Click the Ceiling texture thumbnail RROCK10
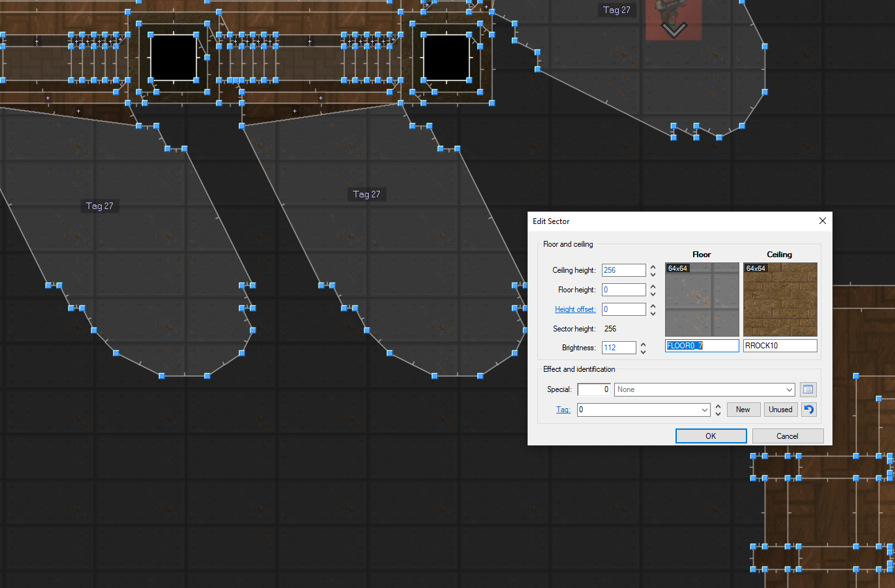 click(780, 300)
